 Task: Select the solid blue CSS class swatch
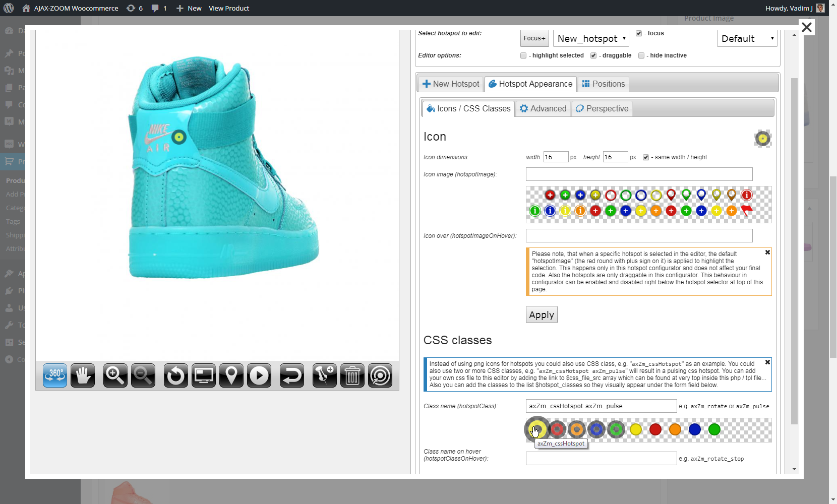(x=695, y=429)
